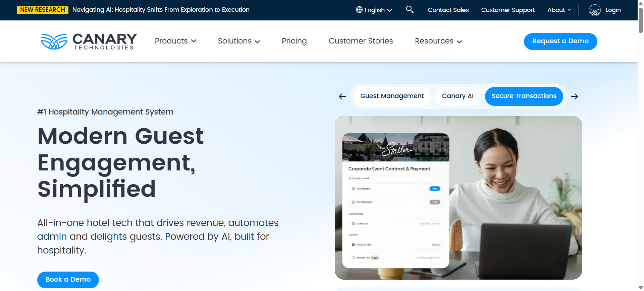Expand the Products menu

click(175, 41)
